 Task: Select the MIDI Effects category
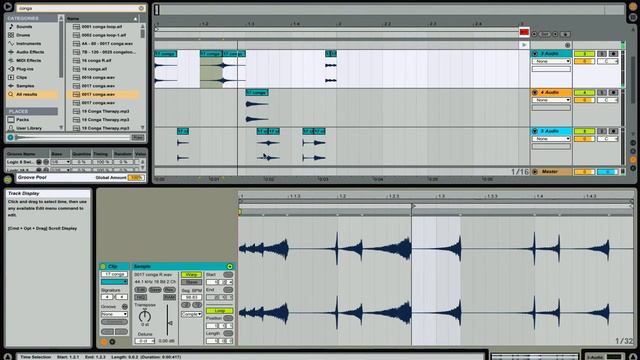coord(28,60)
